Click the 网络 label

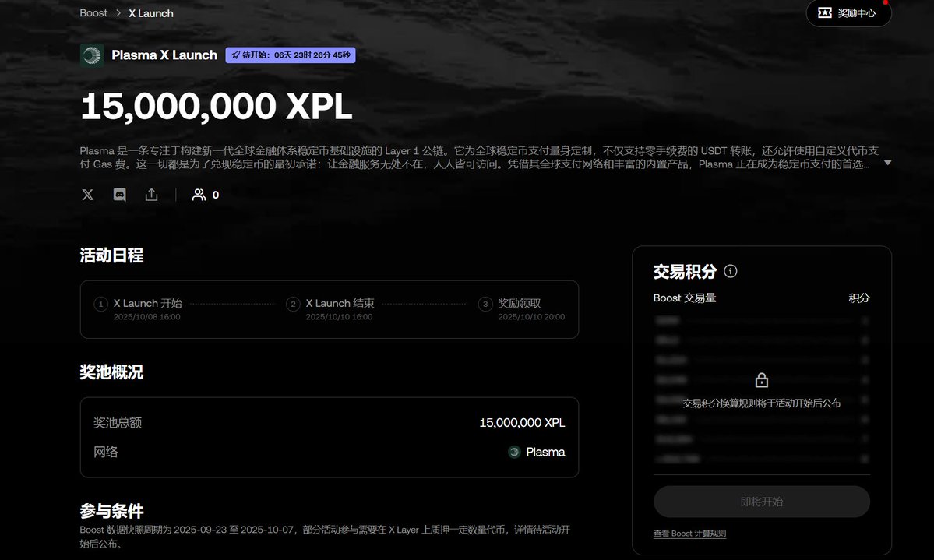(x=105, y=453)
